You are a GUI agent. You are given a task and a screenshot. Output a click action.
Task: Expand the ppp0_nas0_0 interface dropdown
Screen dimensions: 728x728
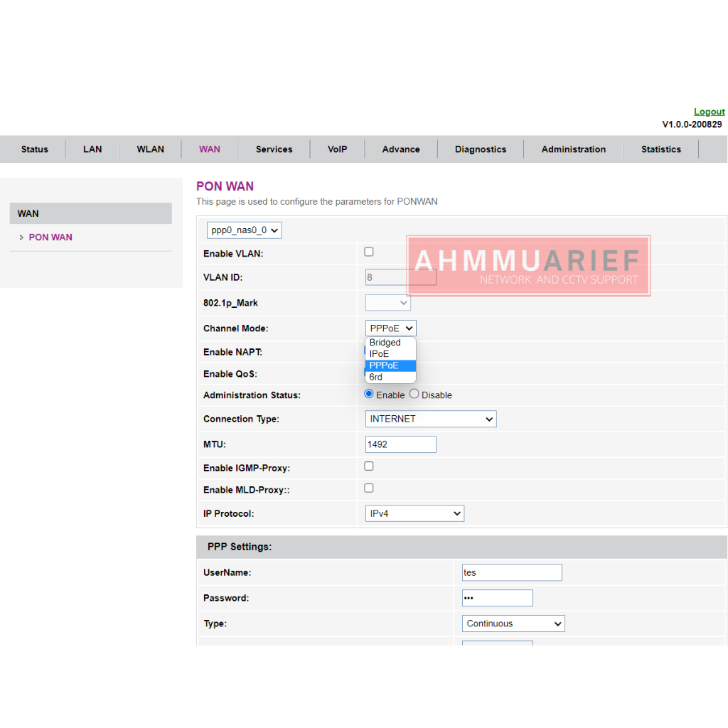tap(245, 230)
